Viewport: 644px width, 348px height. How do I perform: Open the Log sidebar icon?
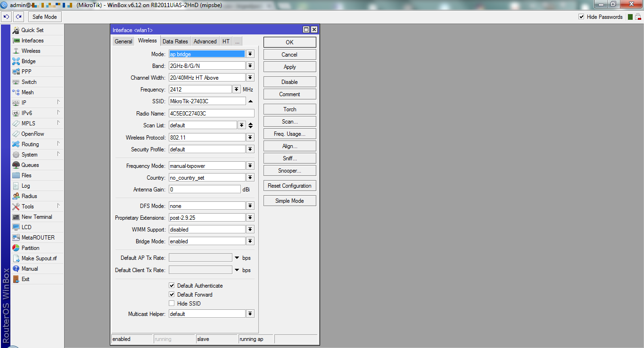coord(16,186)
